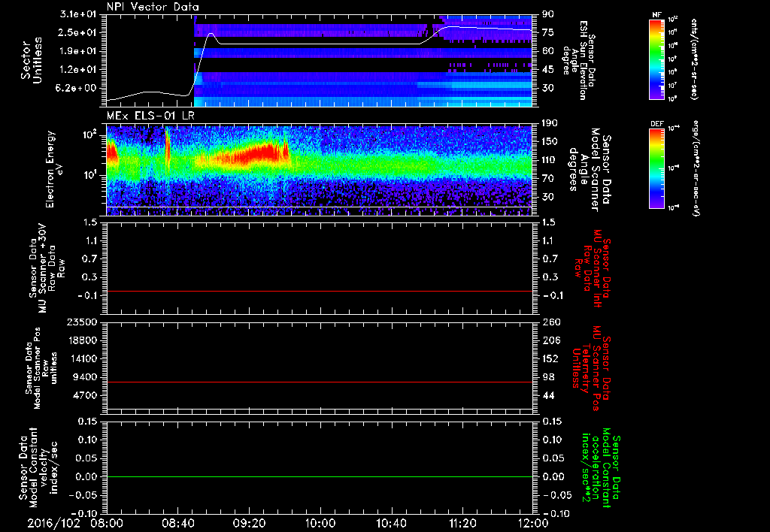The image size is (770, 532).
Task: Click the 2016/102 date label
Action: click(x=53, y=523)
